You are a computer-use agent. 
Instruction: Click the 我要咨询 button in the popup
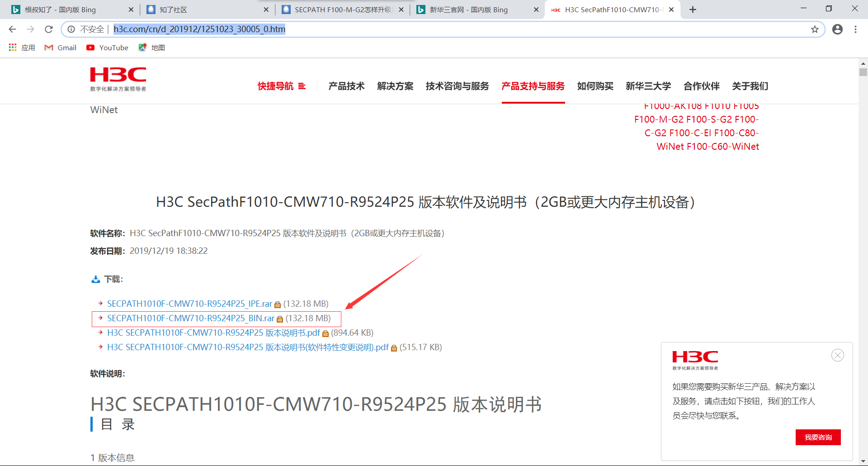818,437
